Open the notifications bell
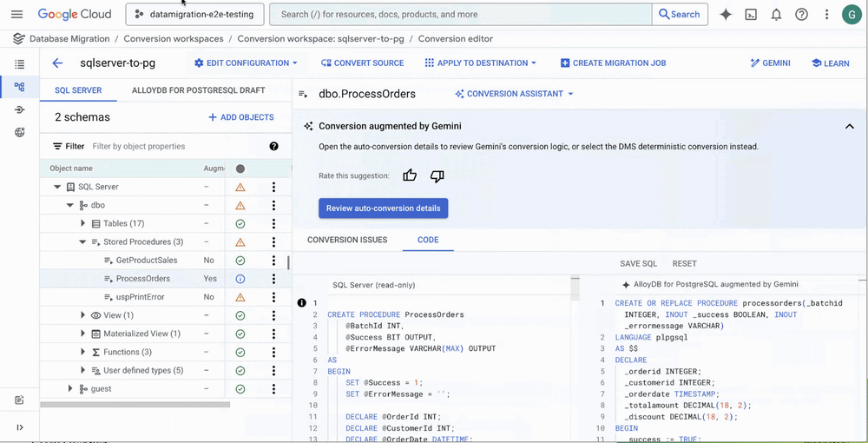 point(776,15)
